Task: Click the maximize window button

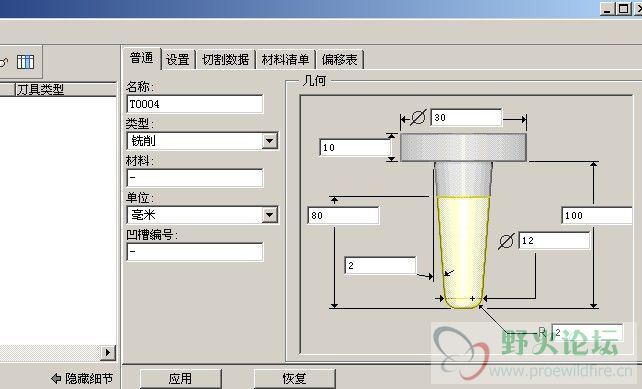Action: tap(624, 9)
